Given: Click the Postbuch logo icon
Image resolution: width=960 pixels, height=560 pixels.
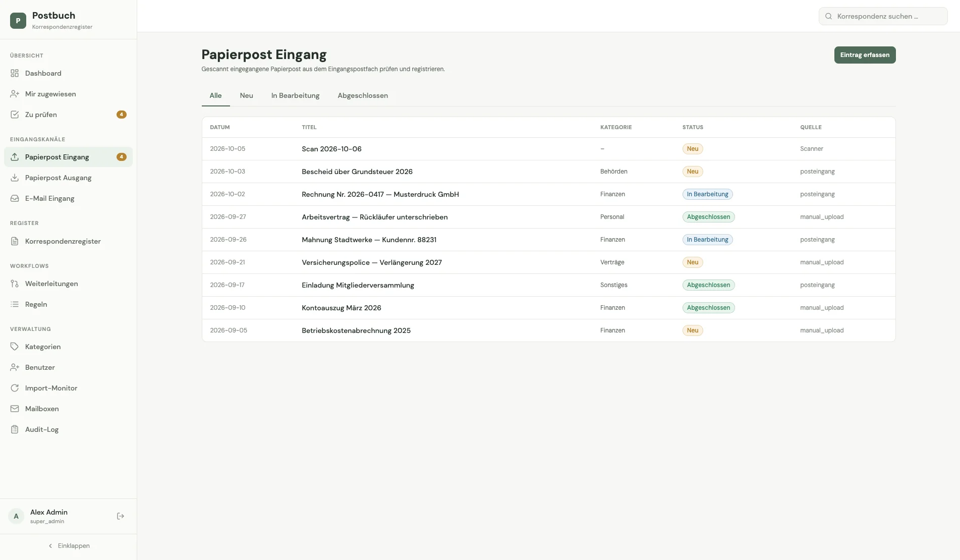Looking at the screenshot, I should click(18, 21).
